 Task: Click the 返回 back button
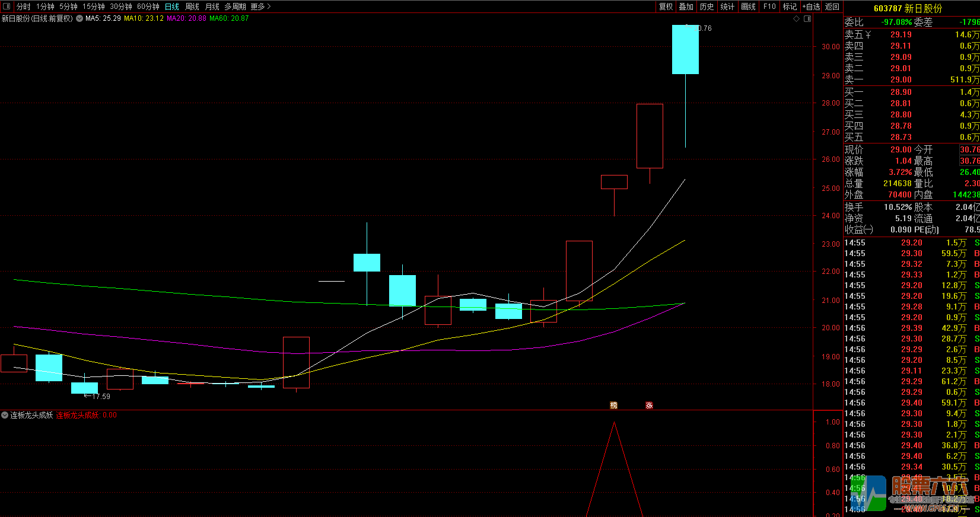(832, 7)
